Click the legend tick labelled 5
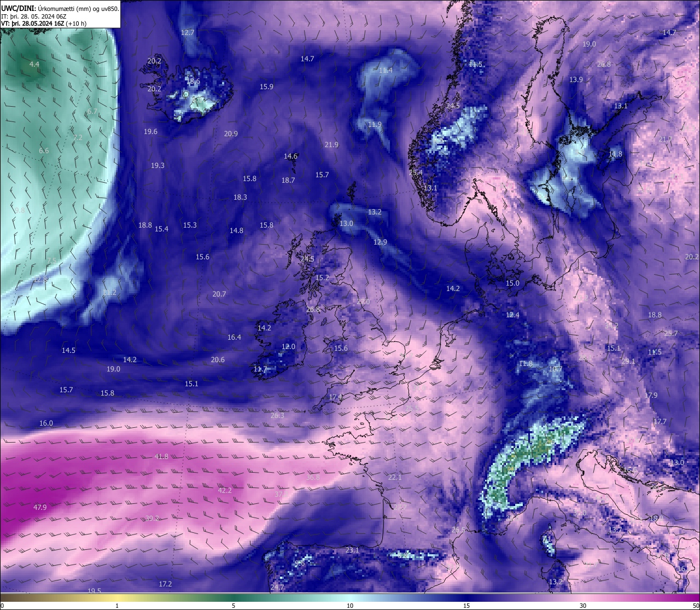The image size is (700, 610). coord(234,606)
